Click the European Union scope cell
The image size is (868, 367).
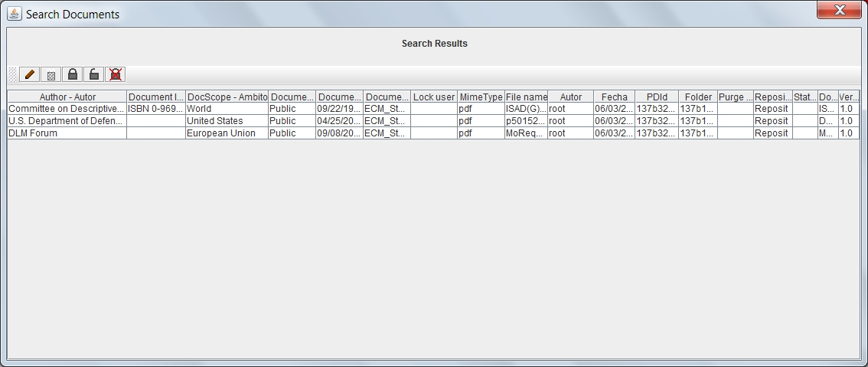(227, 133)
